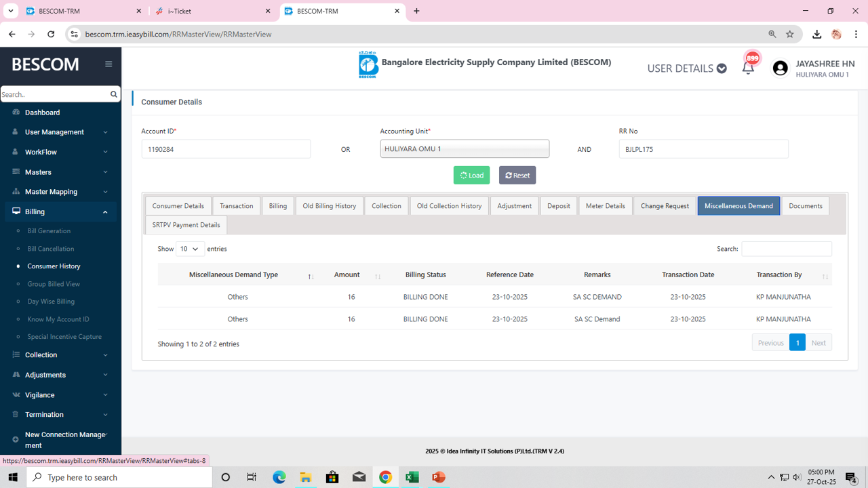
Task: Reload the page in browser
Action: pos(51,34)
